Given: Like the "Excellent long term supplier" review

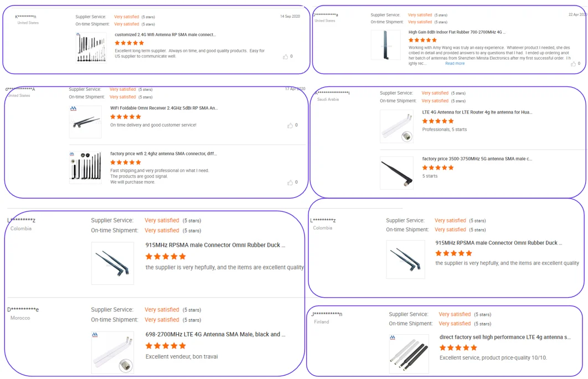Looking at the screenshot, I should [x=286, y=56].
